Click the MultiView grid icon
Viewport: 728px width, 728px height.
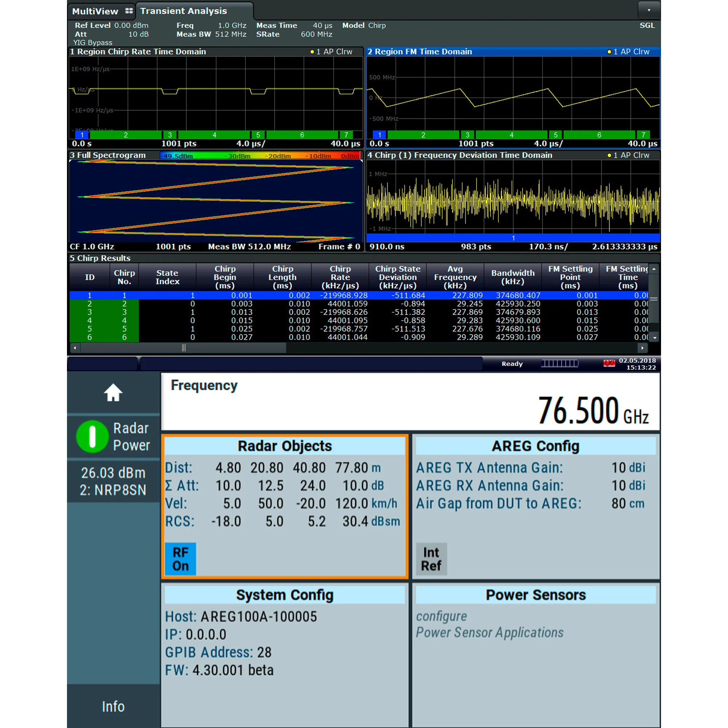129,11
